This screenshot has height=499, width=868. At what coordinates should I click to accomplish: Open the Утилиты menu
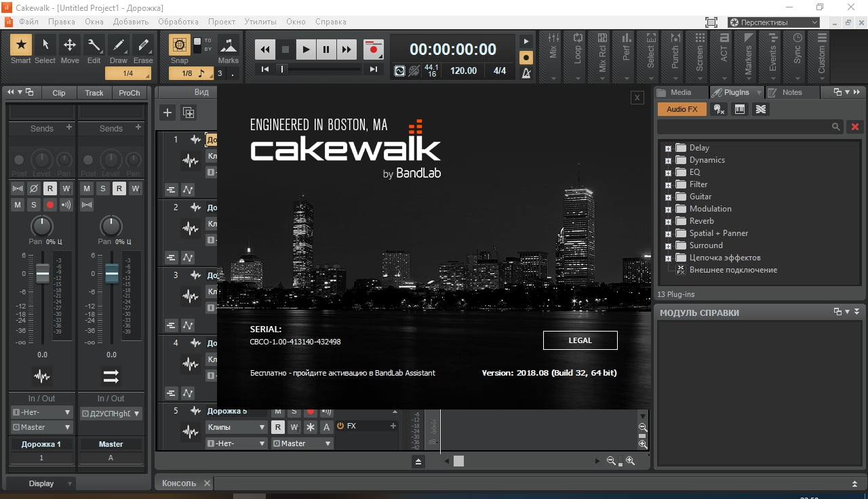260,22
